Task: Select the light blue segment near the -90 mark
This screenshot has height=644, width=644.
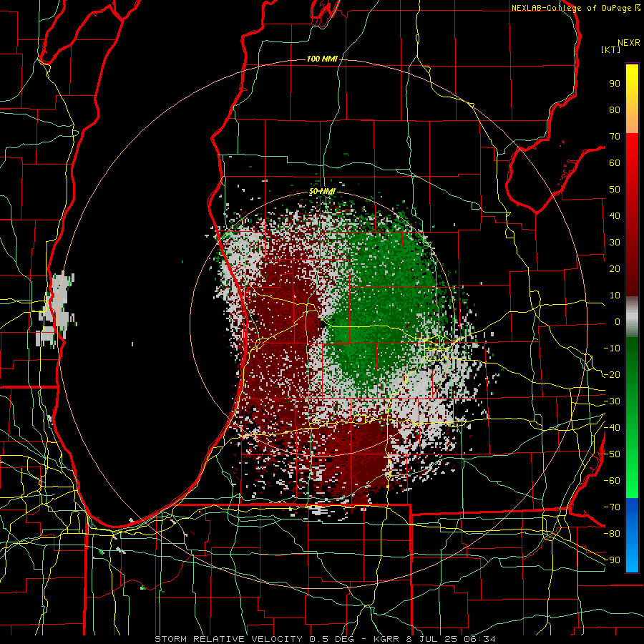Action: 632,557
